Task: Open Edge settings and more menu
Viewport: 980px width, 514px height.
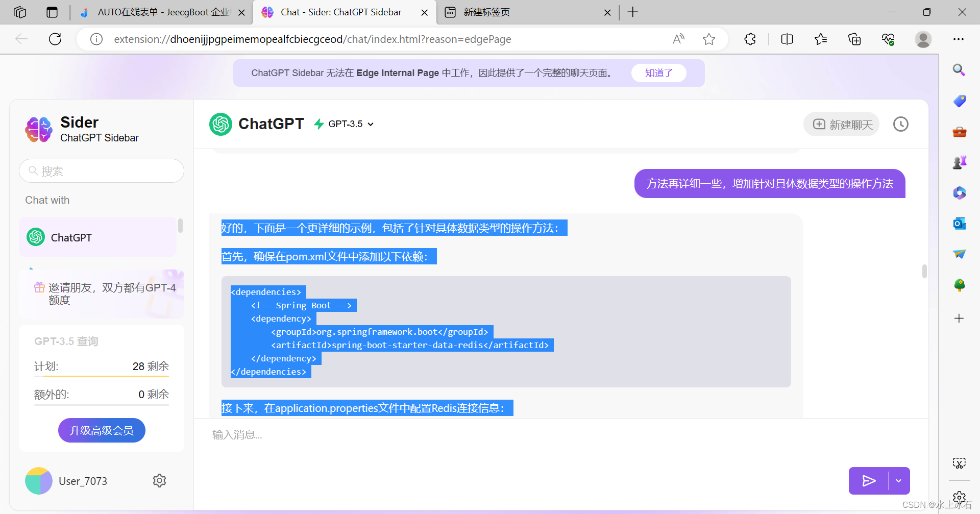Action: click(x=959, y=39)
